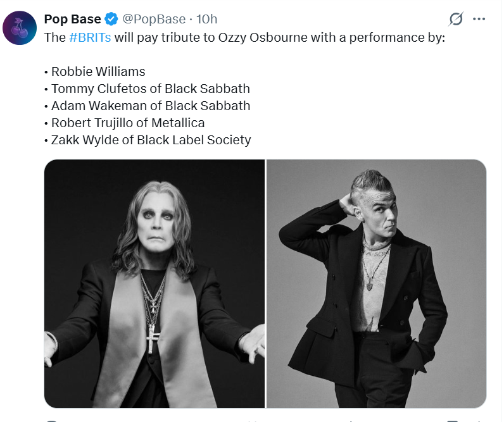Viewport: 504px width, 422px height.
Task: Click the blue verified badge
Action: pyautogui.click(x=111, y=19)
